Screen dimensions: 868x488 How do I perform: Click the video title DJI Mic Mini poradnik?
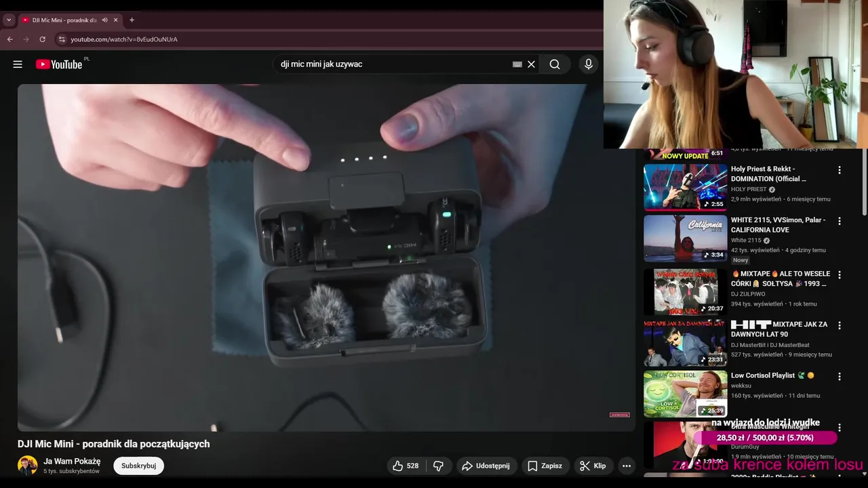tap(114, 444)
